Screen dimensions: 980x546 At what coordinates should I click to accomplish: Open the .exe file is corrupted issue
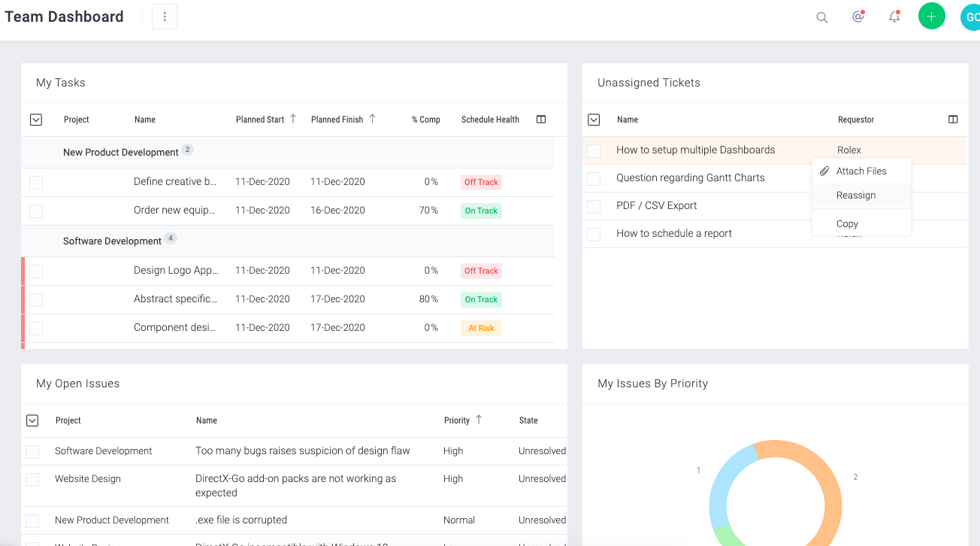point(241,520)
